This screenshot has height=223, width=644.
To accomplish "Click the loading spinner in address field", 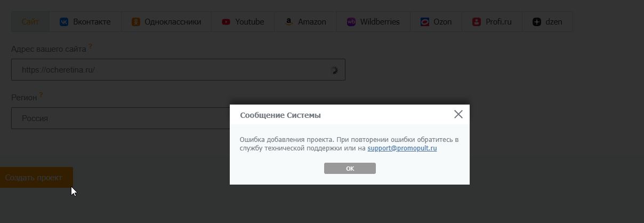I will pyautogui.click(x=334, y=69).
